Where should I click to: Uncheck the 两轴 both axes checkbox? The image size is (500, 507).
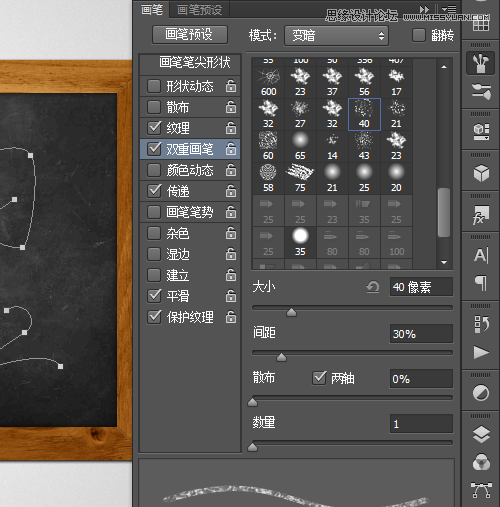coord(319,378)
